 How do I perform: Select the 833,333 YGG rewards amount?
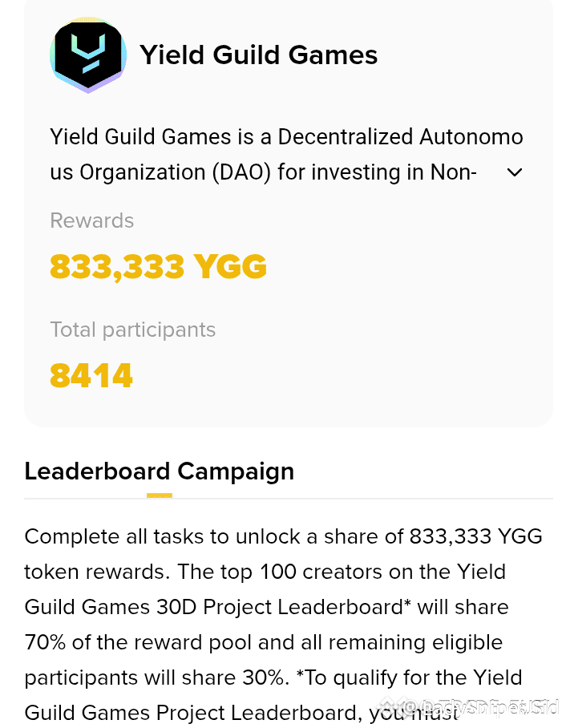[x=158, y=266]
